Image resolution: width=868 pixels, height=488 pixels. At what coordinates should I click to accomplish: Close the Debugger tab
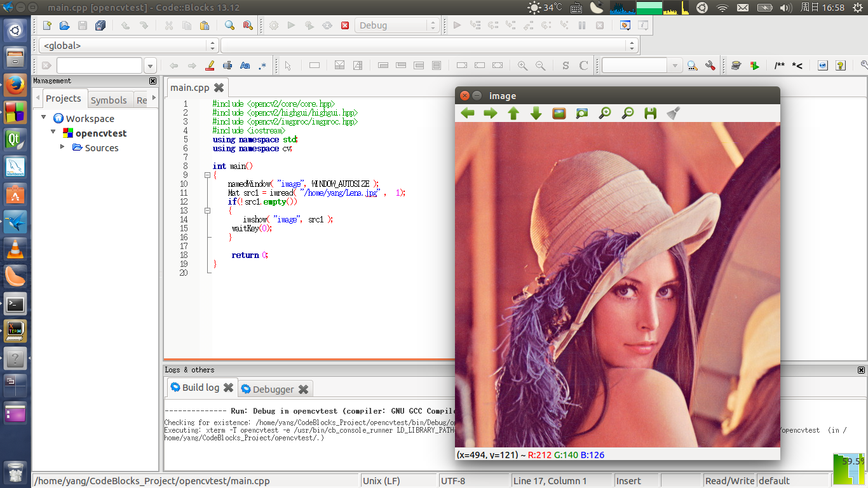point(304,389)
